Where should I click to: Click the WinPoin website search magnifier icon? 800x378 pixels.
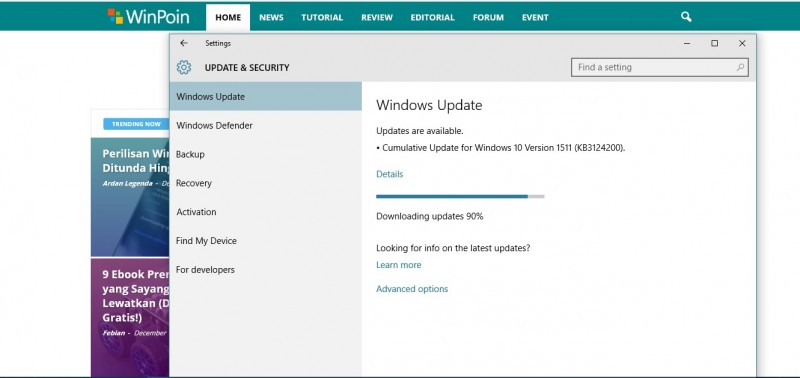[x=686, y=17]
